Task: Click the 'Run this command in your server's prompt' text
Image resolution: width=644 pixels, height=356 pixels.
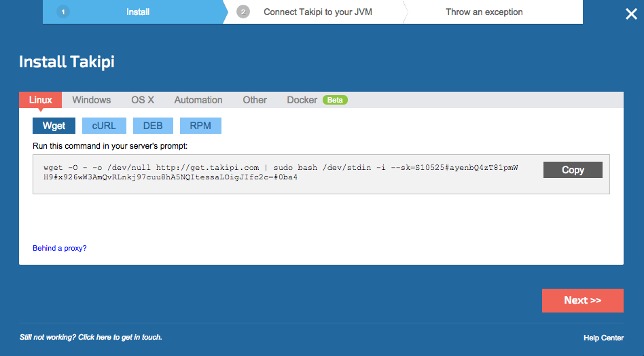Action: tap(110, 146)
